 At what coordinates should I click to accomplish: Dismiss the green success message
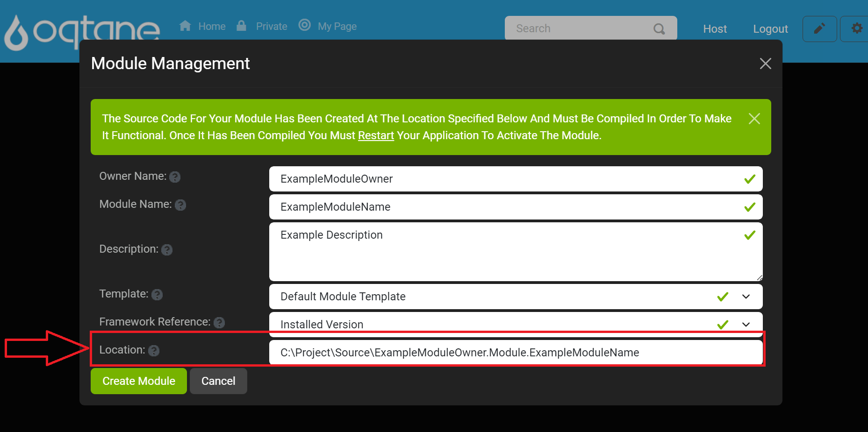click(754, 119)
